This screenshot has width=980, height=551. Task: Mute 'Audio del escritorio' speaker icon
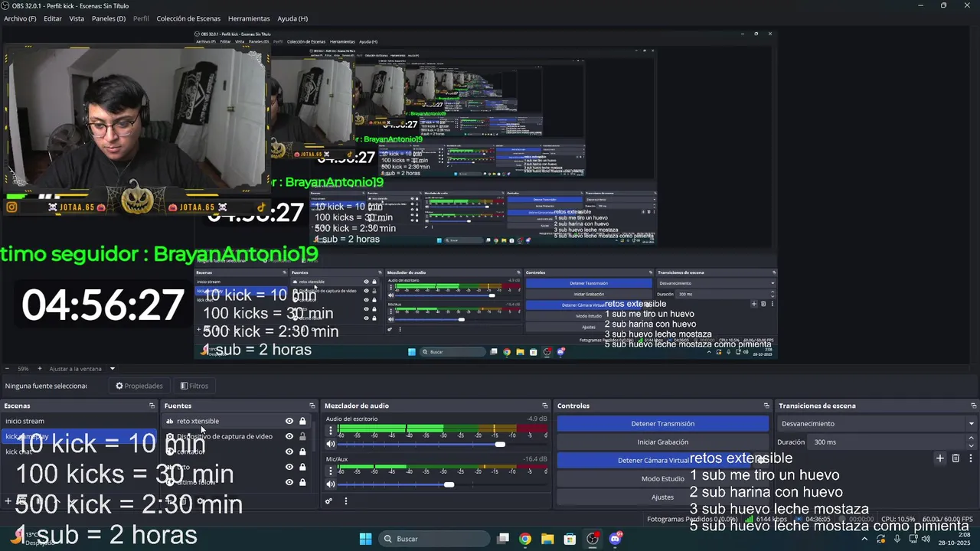[331, 444]
